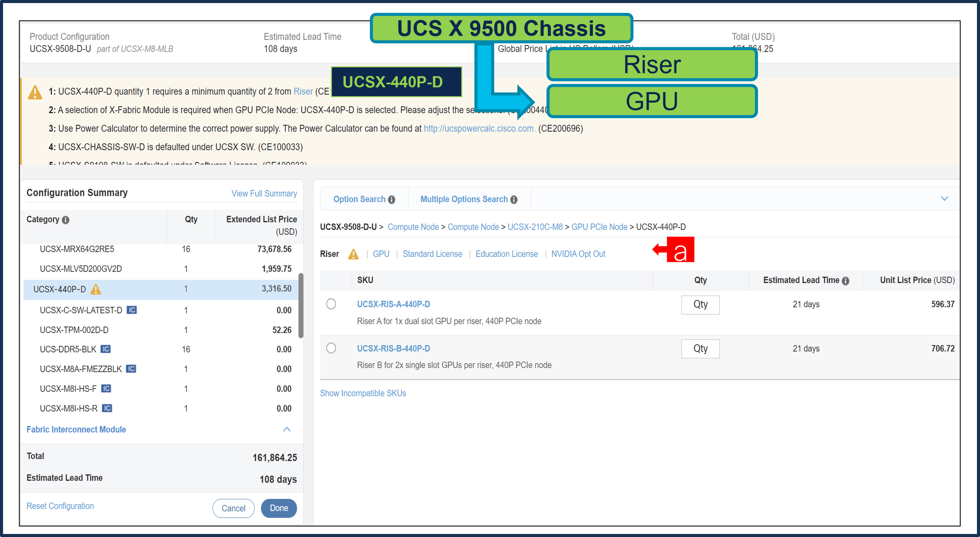
Task: Click the warning icon next to Riser tab
Action: [353, 254]
